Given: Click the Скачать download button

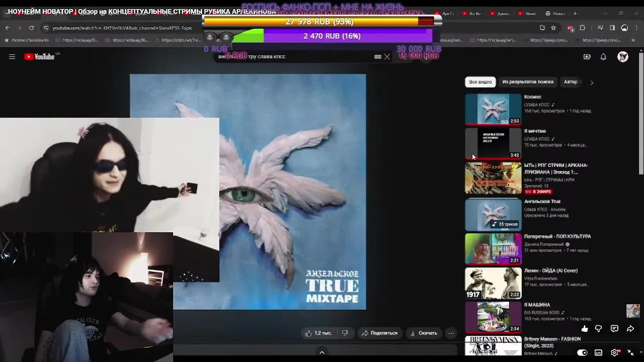Looking at the screenshot, I should click(x=423, y=333).
